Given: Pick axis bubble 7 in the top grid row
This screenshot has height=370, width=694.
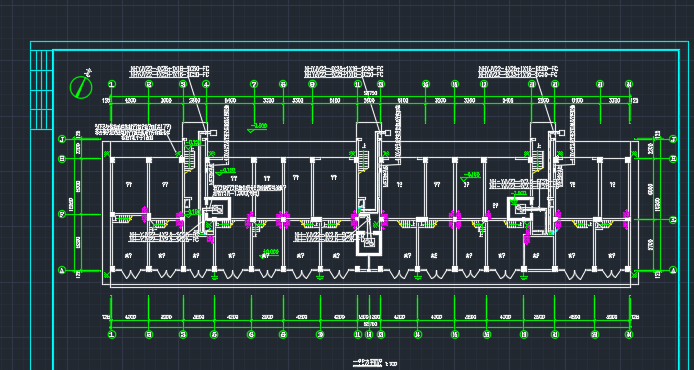Looking at the screenshot, I should (x=254, y=84).
